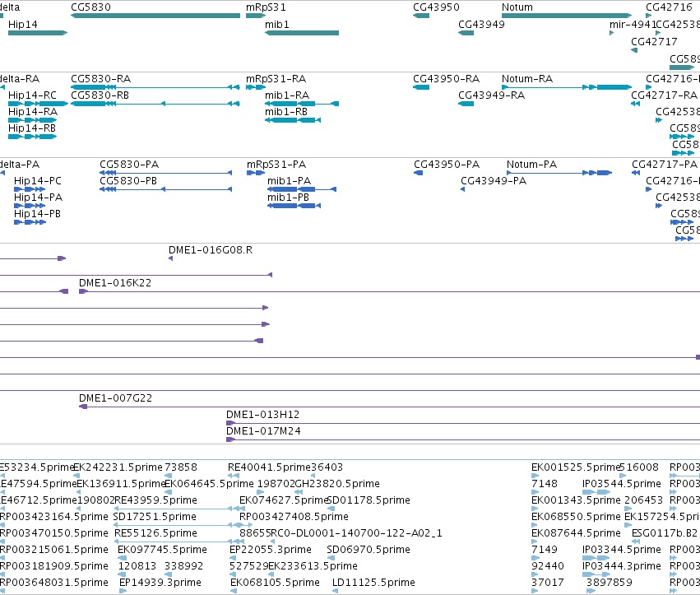Select the DME1-016K22 BAC label
The image size is (700, 595).
point(115,283)
